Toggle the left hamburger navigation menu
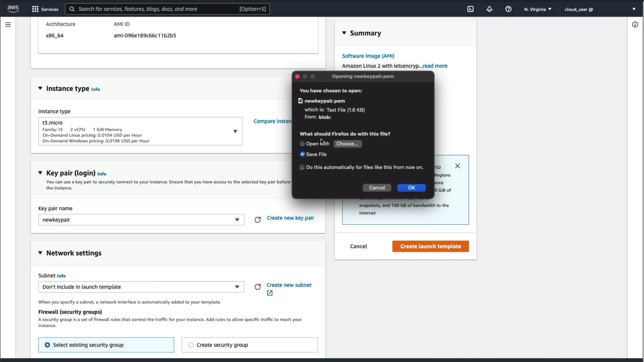644x362 pixels. coord(8,24)
